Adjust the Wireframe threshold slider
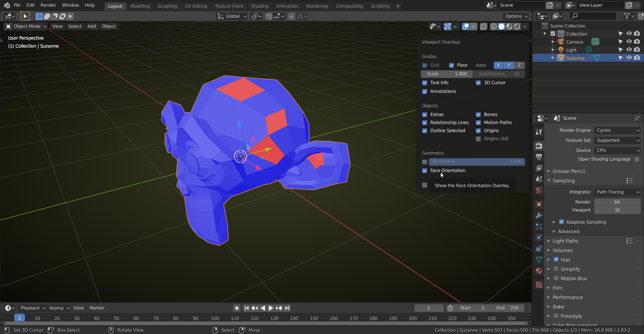The height and width of the screenshot is (334, 644). (x=477, y=162)
